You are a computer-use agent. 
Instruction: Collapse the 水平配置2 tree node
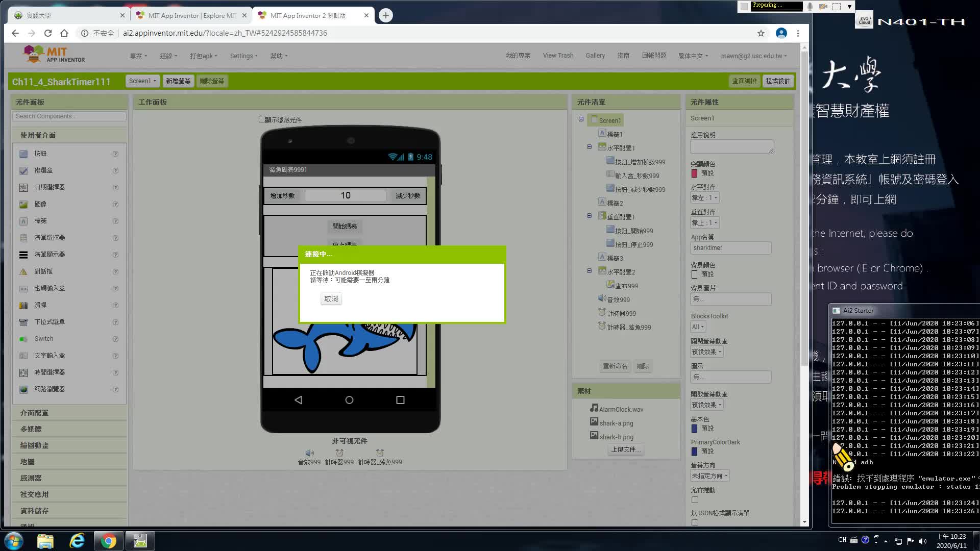click(x=589, y=271)
